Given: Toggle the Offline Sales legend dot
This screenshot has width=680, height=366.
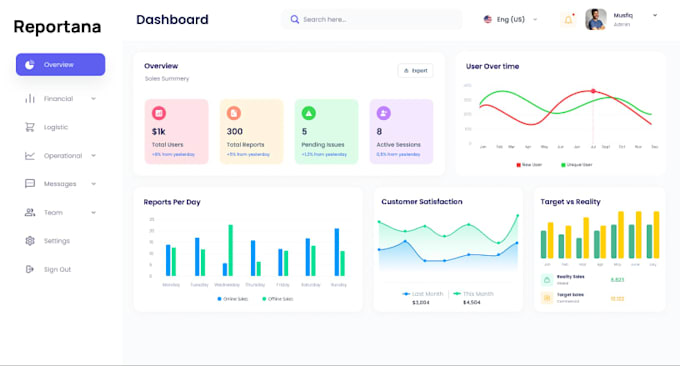Looking at the screenshot, I should pyautogui.click(x=264, y=299).
